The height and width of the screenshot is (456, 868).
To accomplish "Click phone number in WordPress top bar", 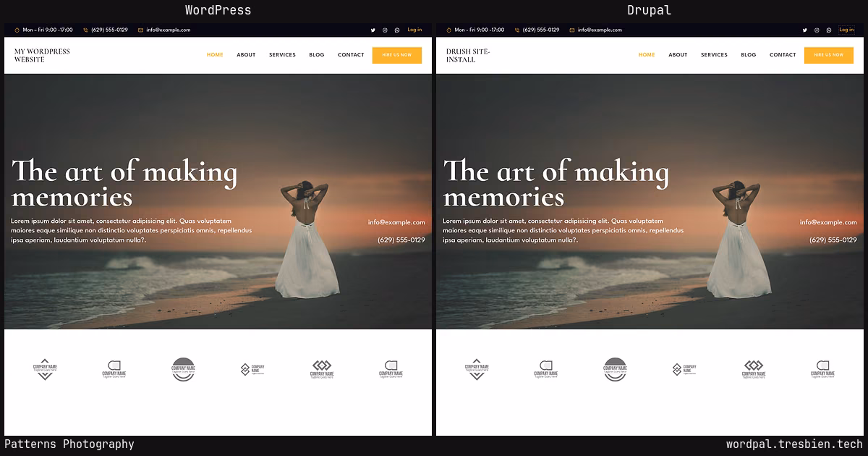I will click(109, 30).
